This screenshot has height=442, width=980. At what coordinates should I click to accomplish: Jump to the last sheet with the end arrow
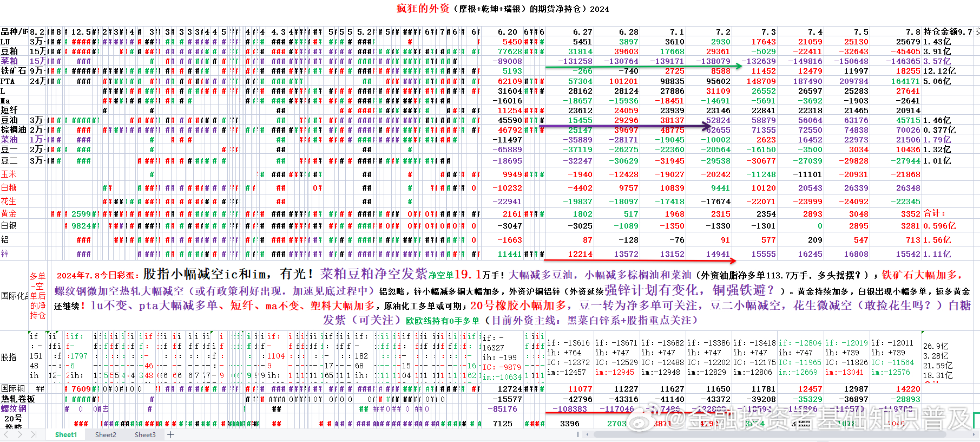(34, 434)
